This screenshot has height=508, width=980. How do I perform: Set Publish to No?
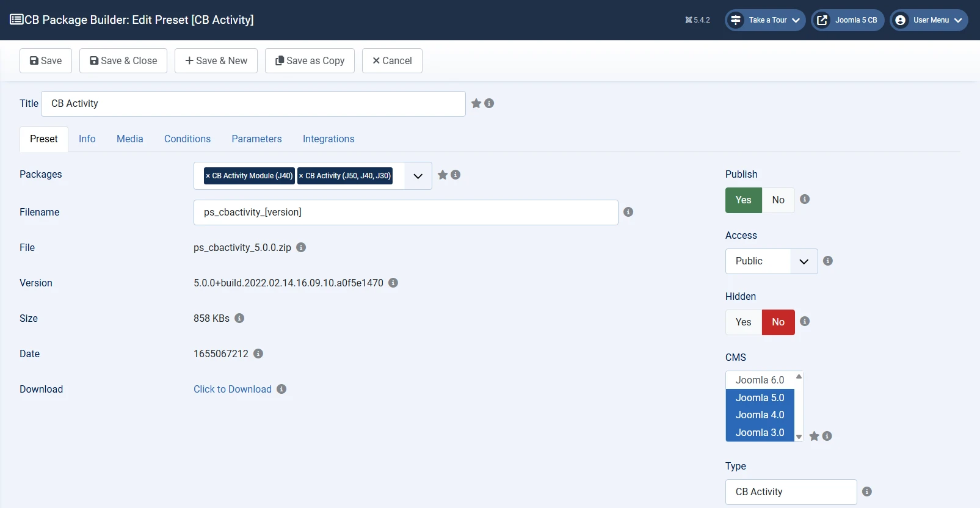[x=778, y=200]
